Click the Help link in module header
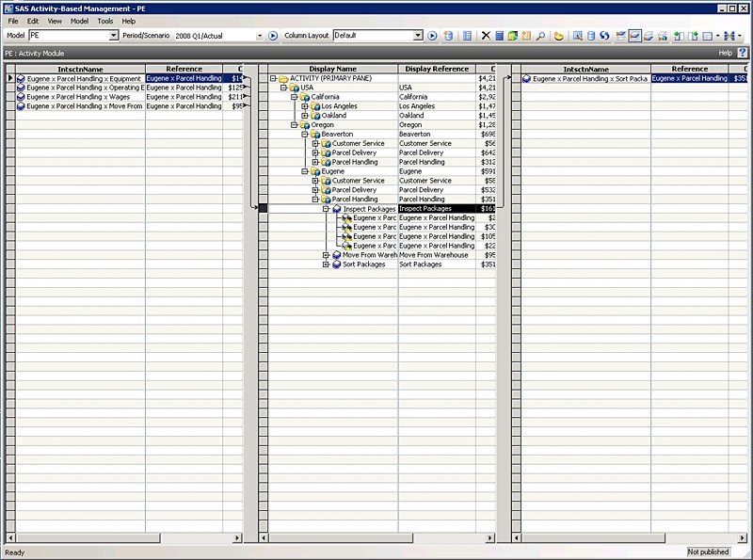Image resolution: width=753 pixels, height=560 pixels. point(725,53)
